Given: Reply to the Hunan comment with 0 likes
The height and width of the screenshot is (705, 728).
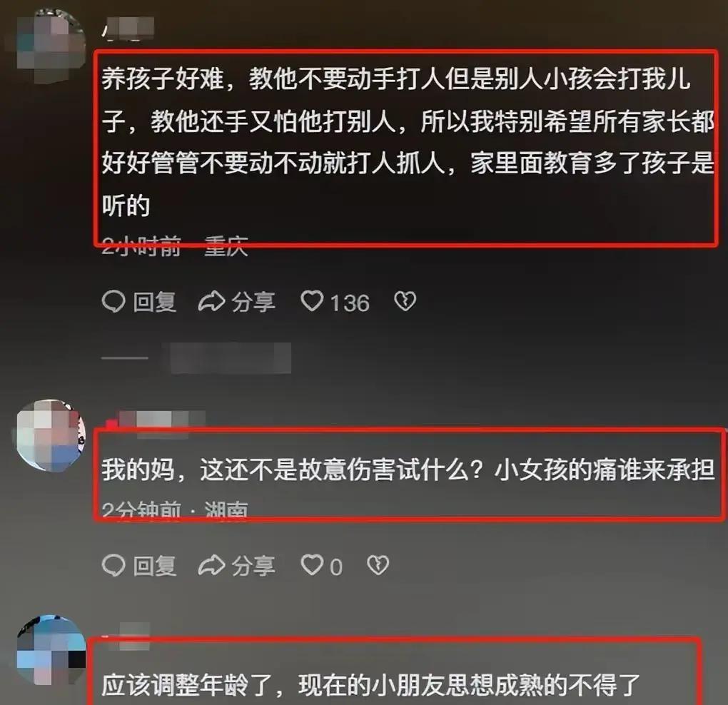Looking at the screenshot, I should 139,565.
